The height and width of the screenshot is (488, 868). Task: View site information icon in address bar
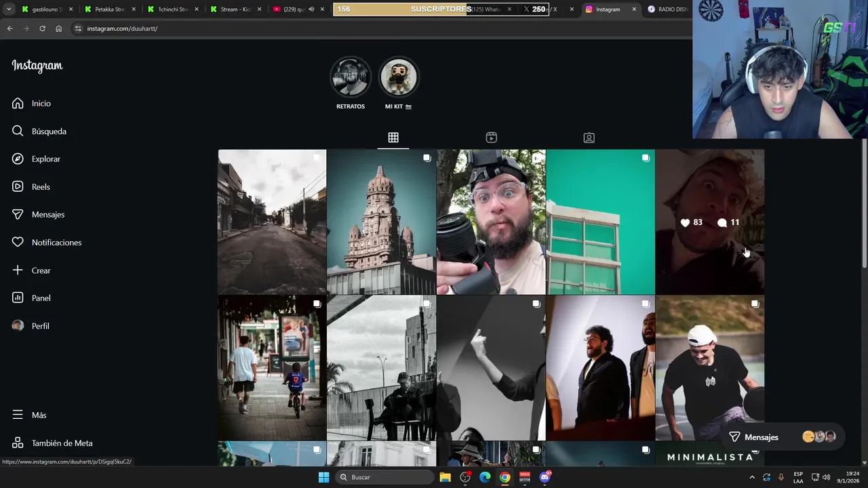coord(78,28)
